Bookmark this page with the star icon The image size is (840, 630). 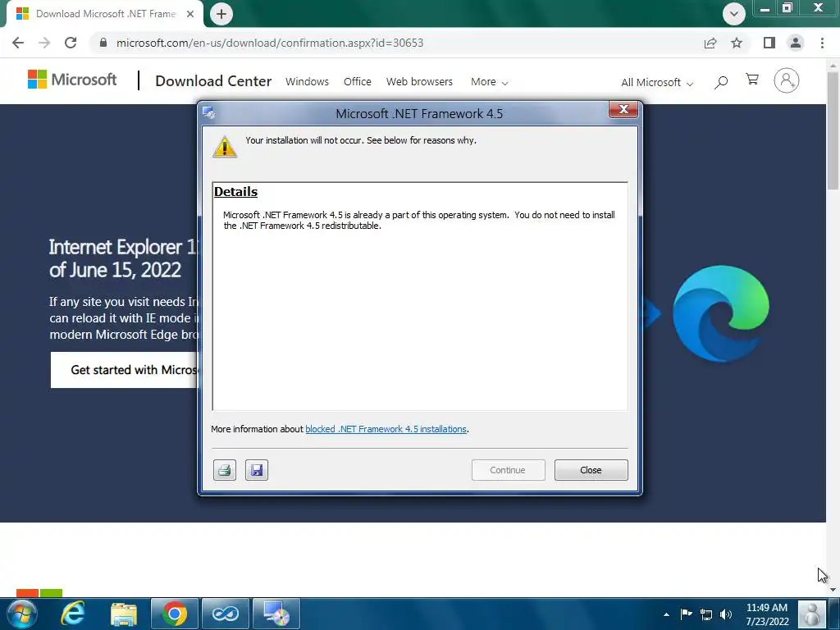tap(737, 43)
